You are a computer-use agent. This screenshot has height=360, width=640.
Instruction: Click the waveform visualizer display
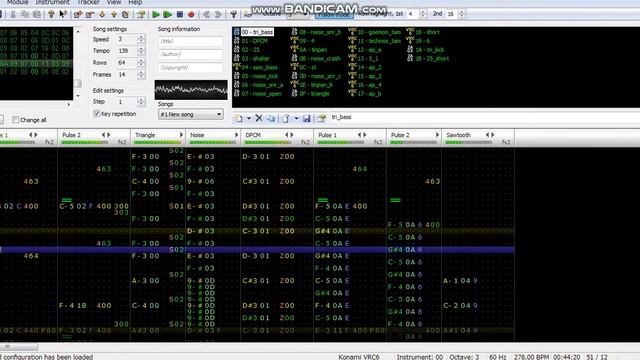point(191,90)
